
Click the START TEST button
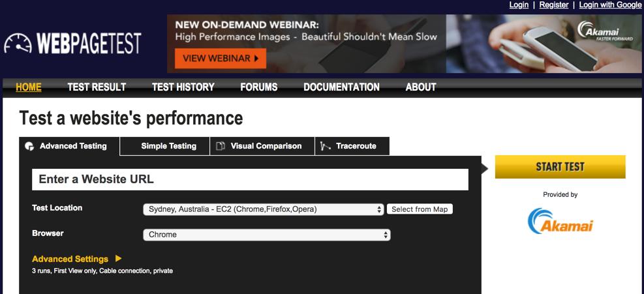pyautogui.click(x=560, y=167)
